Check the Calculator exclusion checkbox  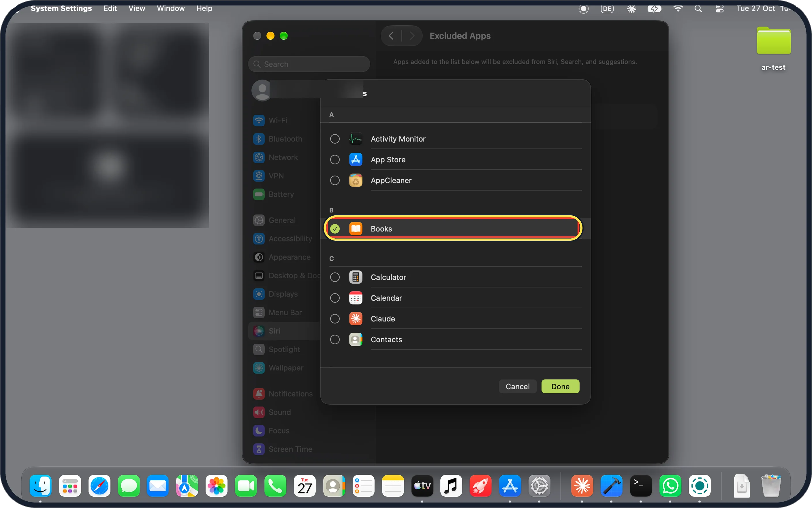click(x=334, y=277)
